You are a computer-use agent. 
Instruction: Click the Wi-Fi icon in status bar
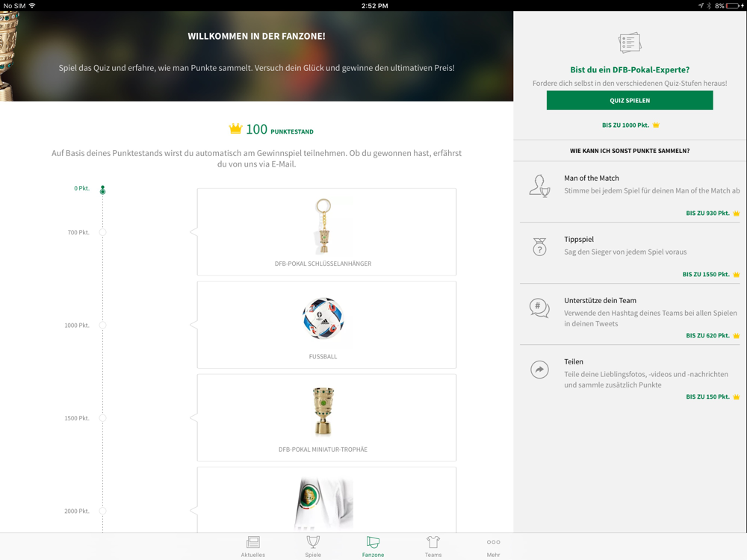click(x=32, y=6)
